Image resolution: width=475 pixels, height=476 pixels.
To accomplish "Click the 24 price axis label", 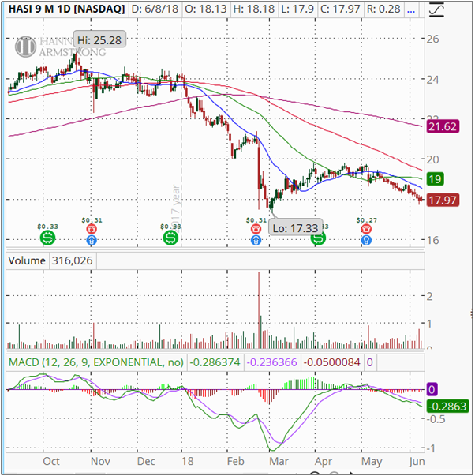I will point(432,80).
